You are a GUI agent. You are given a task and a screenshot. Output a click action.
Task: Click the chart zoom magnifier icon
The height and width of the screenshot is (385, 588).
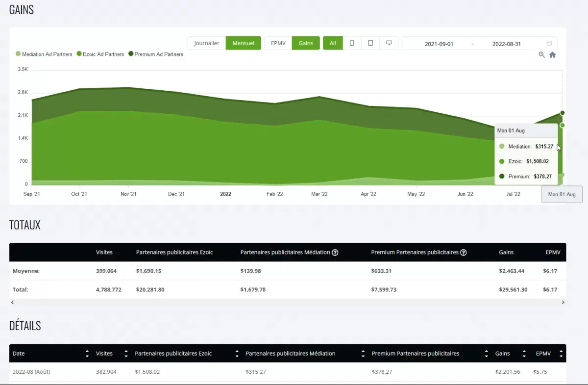point(541,55)
